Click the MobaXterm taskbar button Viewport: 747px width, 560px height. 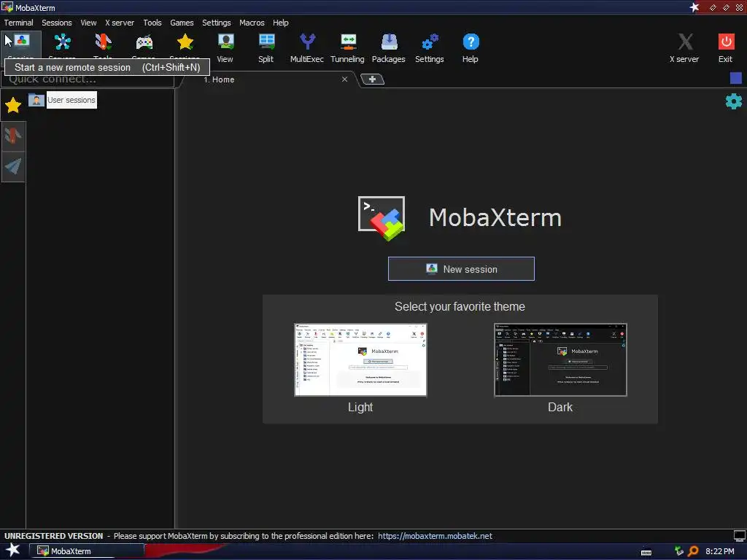pos(87,551)
